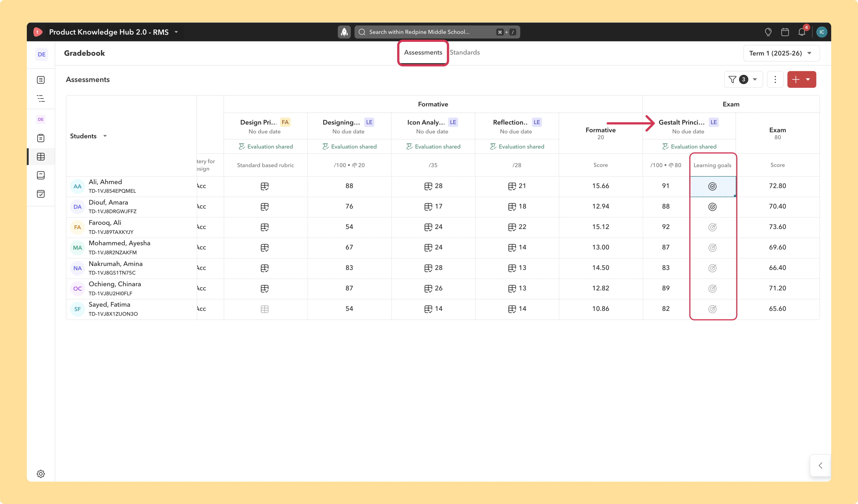Click the lightbulb tips icon
Screen dimensions: 858x504
click(x=768, y=32)
